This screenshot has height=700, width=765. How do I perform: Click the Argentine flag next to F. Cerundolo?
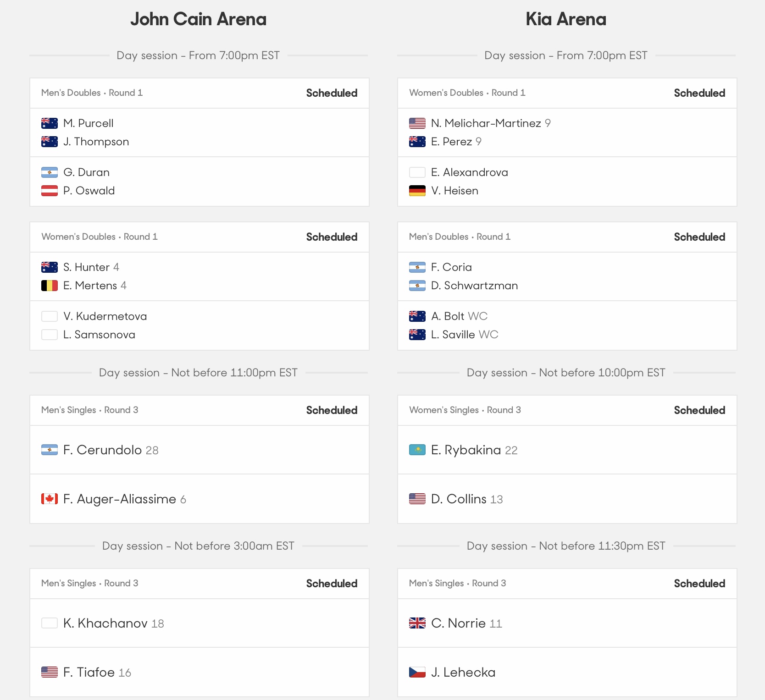(x=50, y=450)
